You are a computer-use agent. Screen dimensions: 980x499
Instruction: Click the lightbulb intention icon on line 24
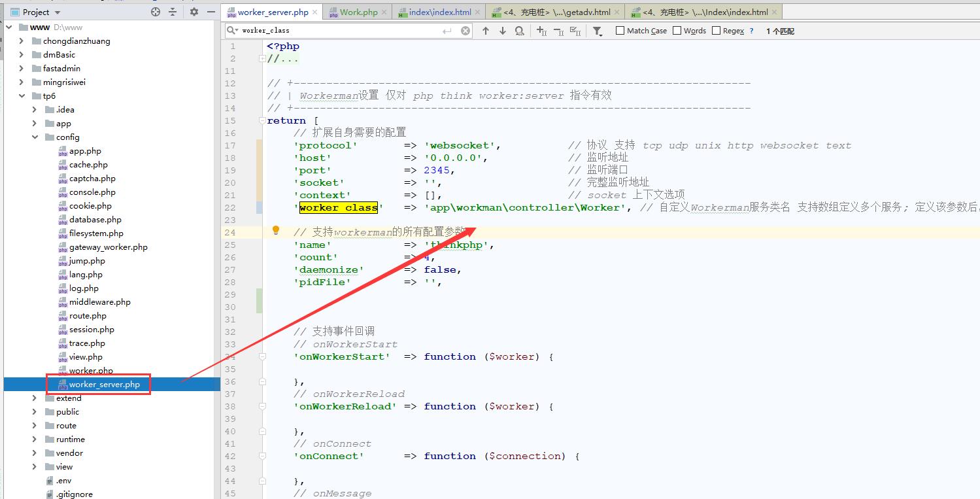coord(276,230)
